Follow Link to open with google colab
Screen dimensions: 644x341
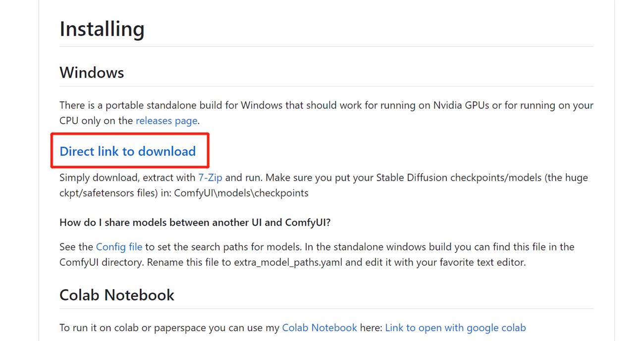[455, 328]
